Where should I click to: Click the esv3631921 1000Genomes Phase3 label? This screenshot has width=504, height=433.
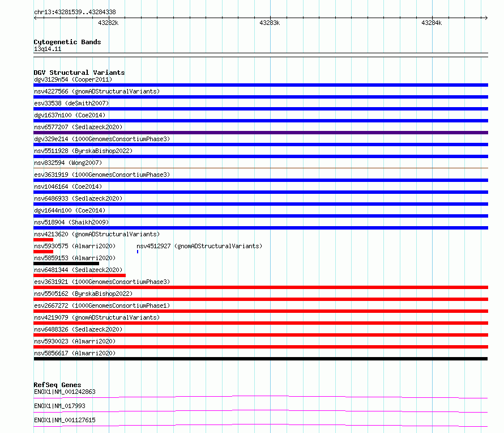point(102,282)
